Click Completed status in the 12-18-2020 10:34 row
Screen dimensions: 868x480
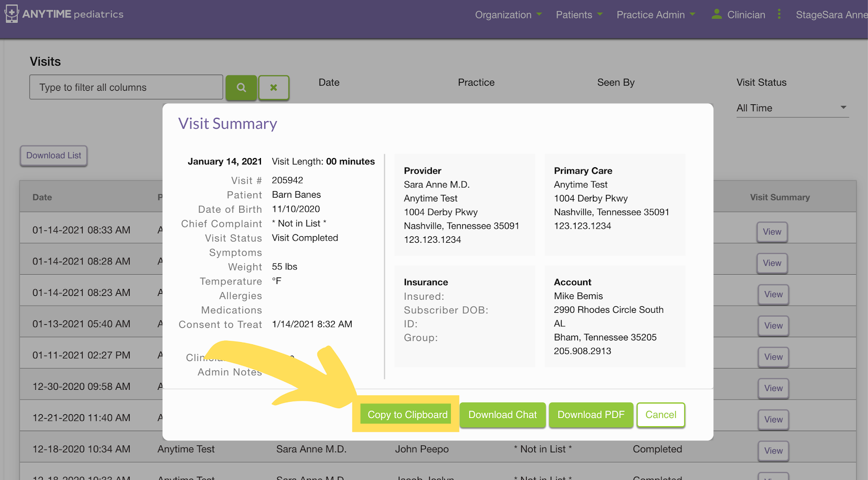pos(657,450)
